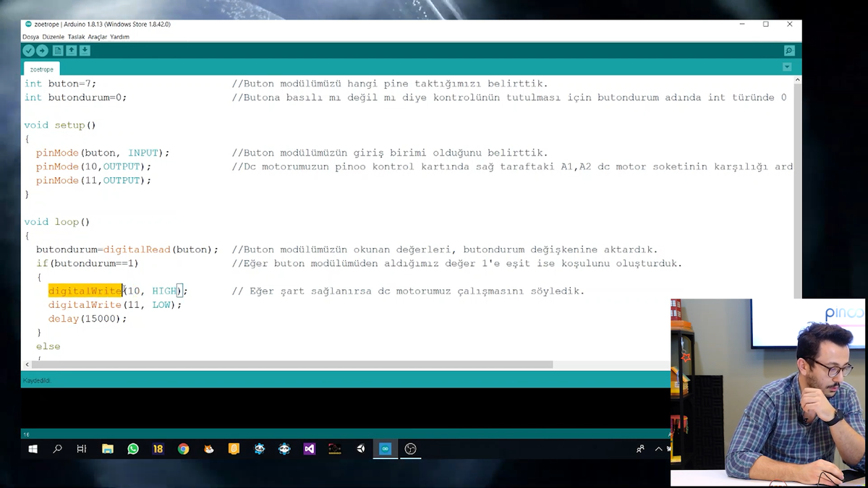This screenshot has height=488, width=868.
Task: Toggle the taskbar hidden icons chevron
Action: 658,449
